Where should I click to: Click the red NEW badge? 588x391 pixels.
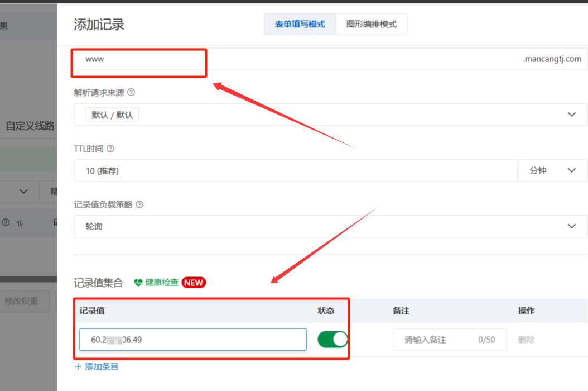tap(194, 283)
